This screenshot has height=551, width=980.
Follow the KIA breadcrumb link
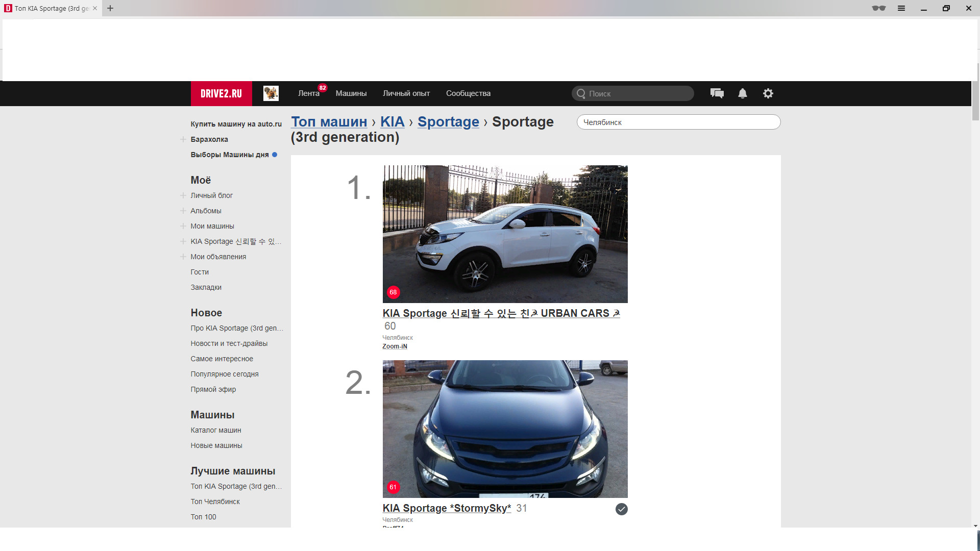(x=392, y=122)
